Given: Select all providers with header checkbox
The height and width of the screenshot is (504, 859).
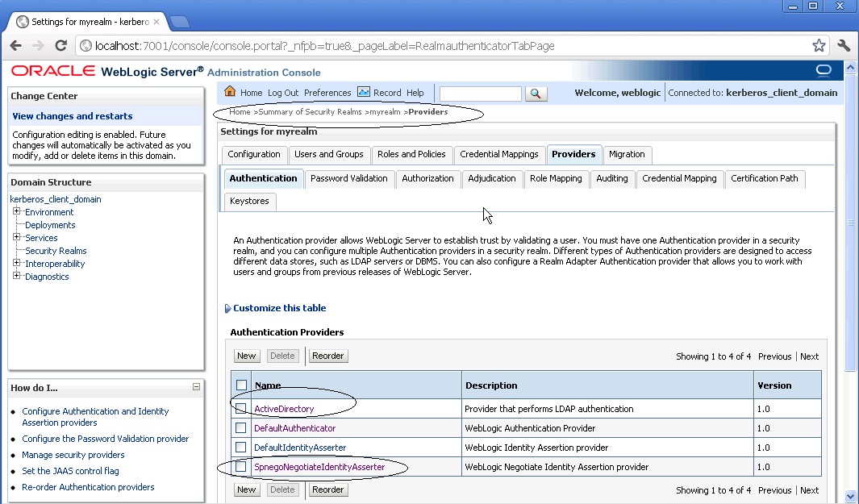Looking at the screenshot, I should (242, 385).
